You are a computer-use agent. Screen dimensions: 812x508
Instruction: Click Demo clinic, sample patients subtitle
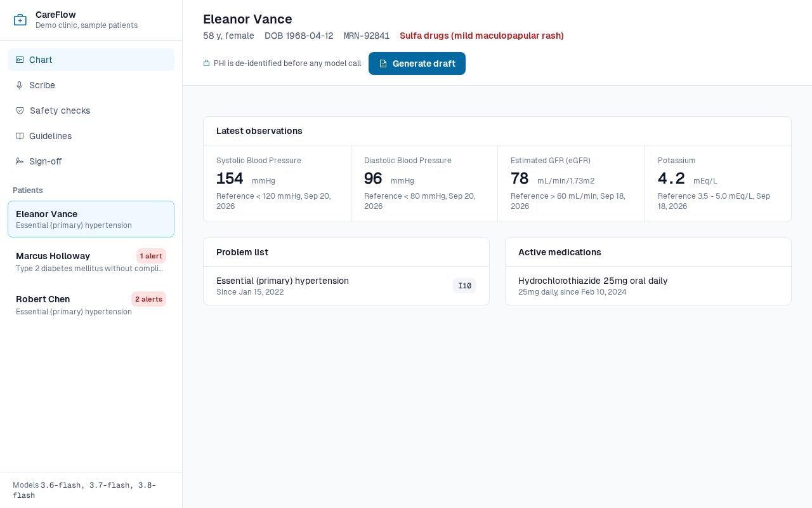(x=86, y=25)
